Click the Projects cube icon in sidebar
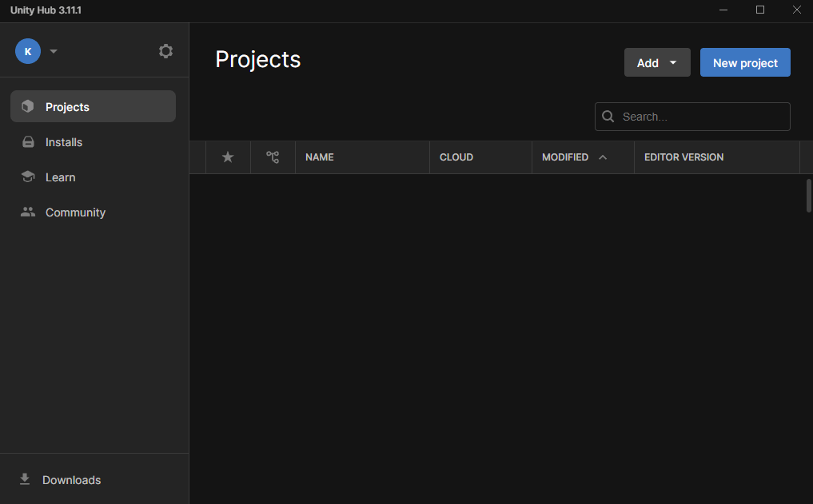This screenshot has width=813, height=504. click(28, 107)
